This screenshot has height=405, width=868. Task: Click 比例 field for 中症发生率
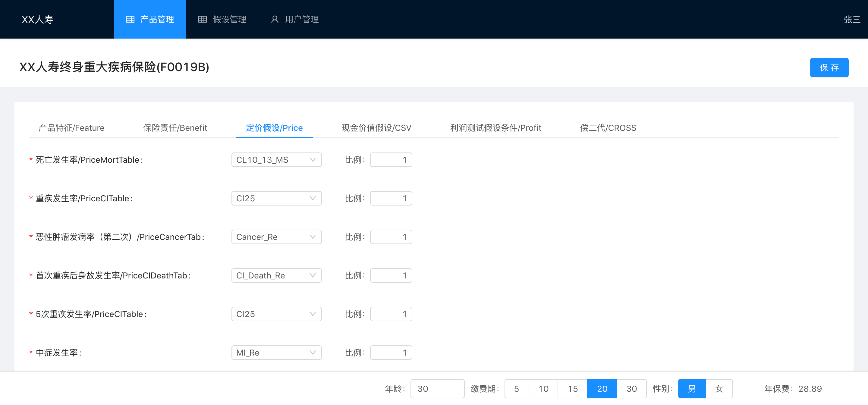click(391, 353)
